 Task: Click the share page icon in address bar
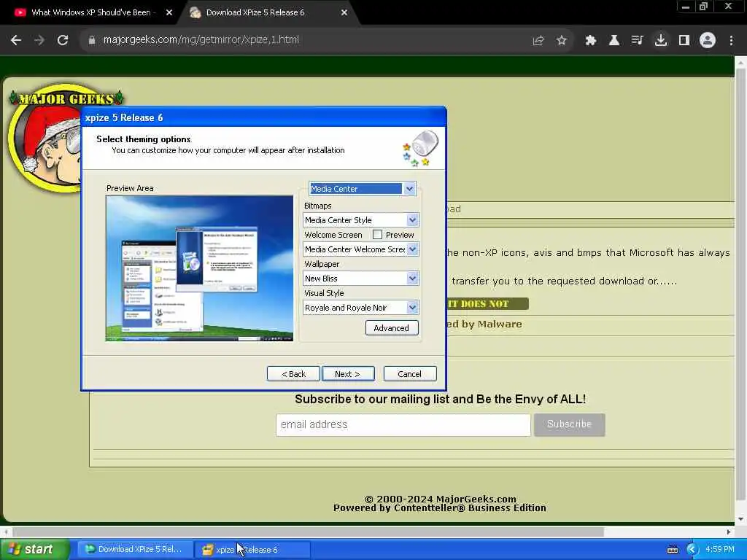[538, 40]
